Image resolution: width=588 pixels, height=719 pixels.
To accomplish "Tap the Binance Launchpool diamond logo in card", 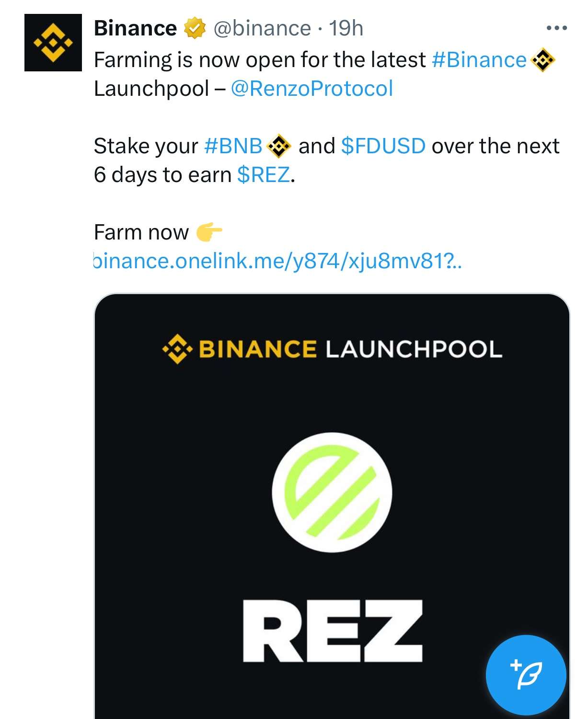I will point(177,349).
